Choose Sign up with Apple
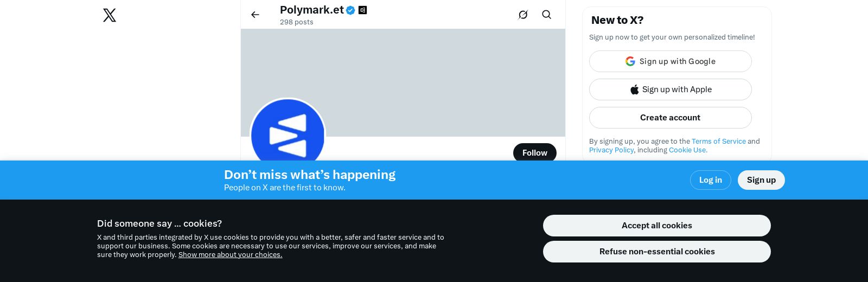 [670, 89]
